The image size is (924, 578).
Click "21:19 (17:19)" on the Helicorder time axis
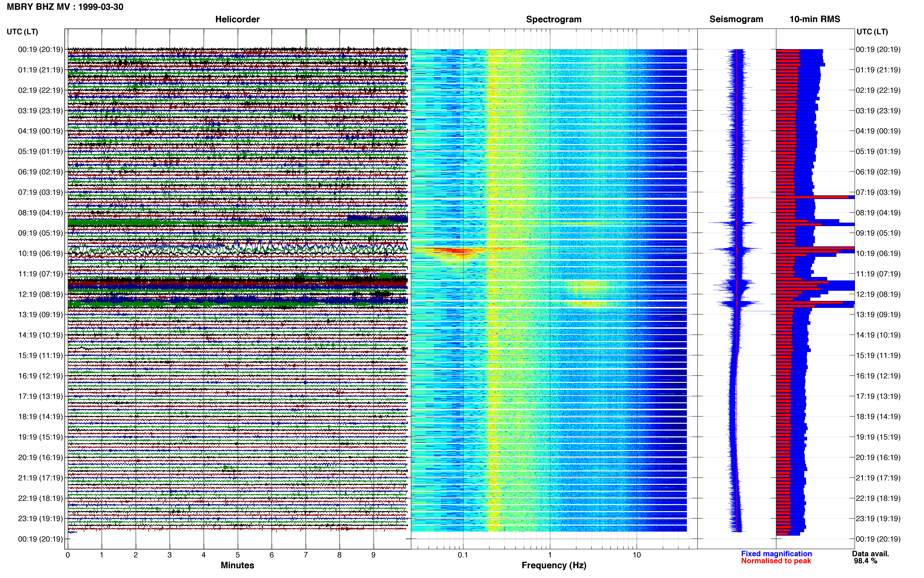point(40,478)
